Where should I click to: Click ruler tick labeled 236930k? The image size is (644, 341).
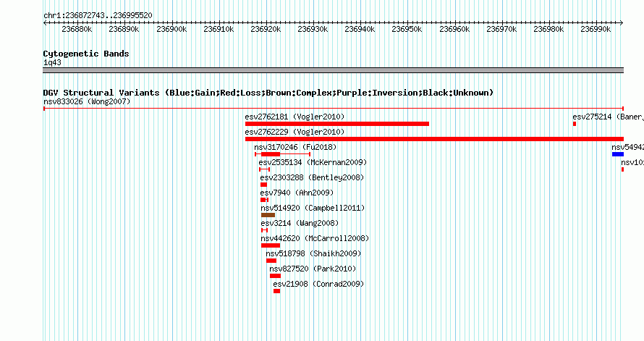[x=313, y=29]
